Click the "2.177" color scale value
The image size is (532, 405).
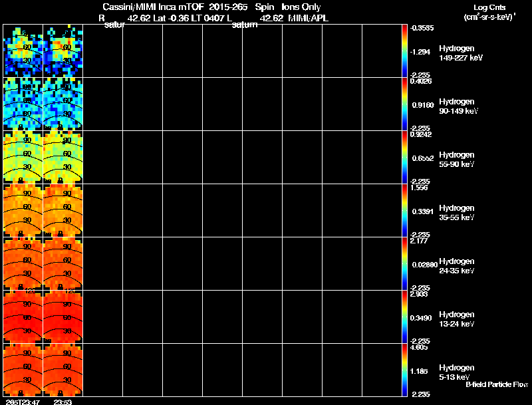coord(419,241)
